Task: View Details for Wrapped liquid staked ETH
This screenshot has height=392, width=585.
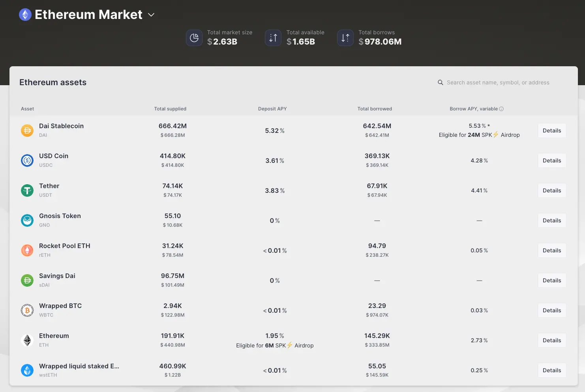Action: point(552,370)
